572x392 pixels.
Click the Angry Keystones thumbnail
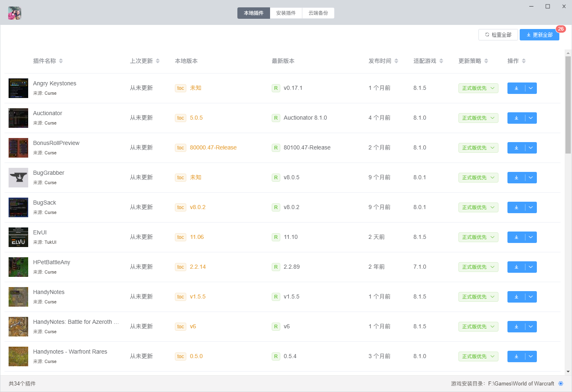(18, 88)
